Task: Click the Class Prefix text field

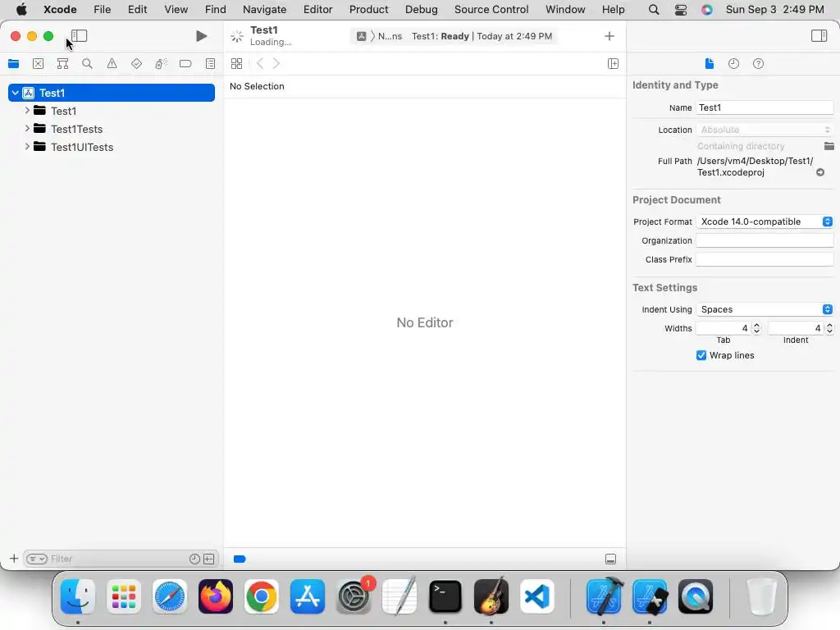Action: point(765,259)
